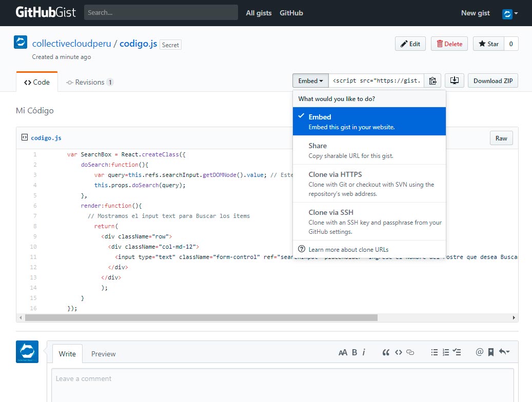Image resolution: width=532 pixels, height=402 pixels.
Task: Select the Write tab
Action: (67, 354)
